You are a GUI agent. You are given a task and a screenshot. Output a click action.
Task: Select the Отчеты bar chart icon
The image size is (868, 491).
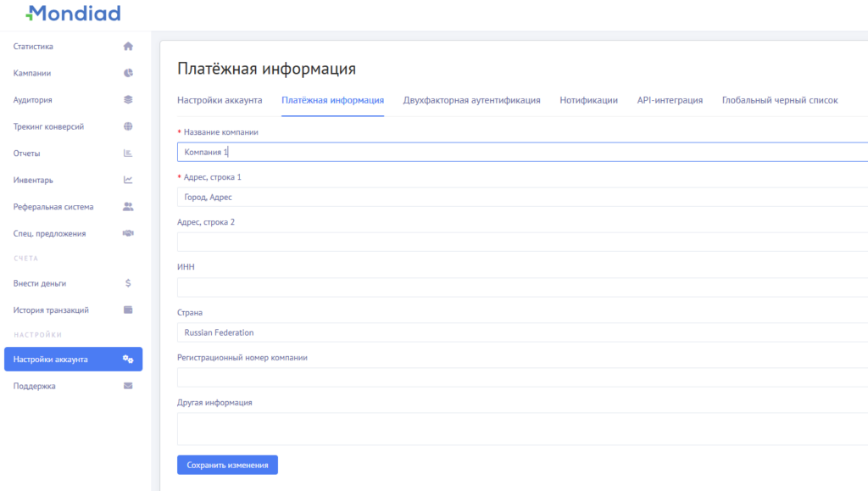128,153
